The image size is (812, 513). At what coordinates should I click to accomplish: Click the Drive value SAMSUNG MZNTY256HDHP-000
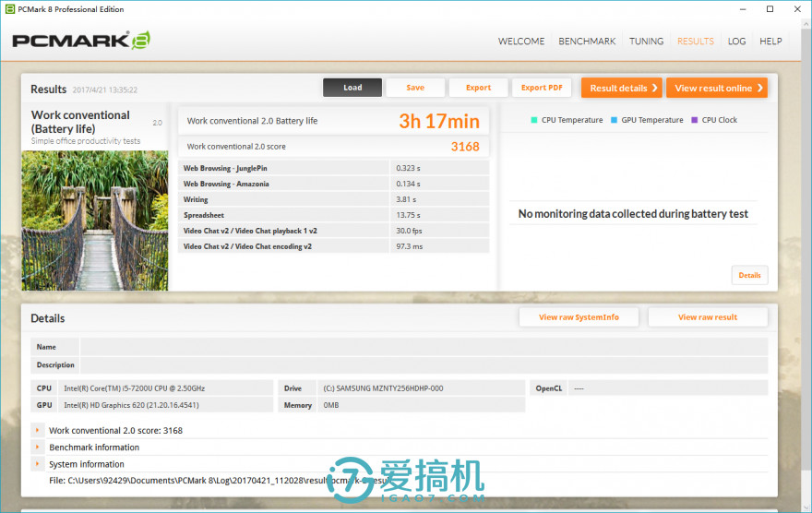[x=383, y=388]
